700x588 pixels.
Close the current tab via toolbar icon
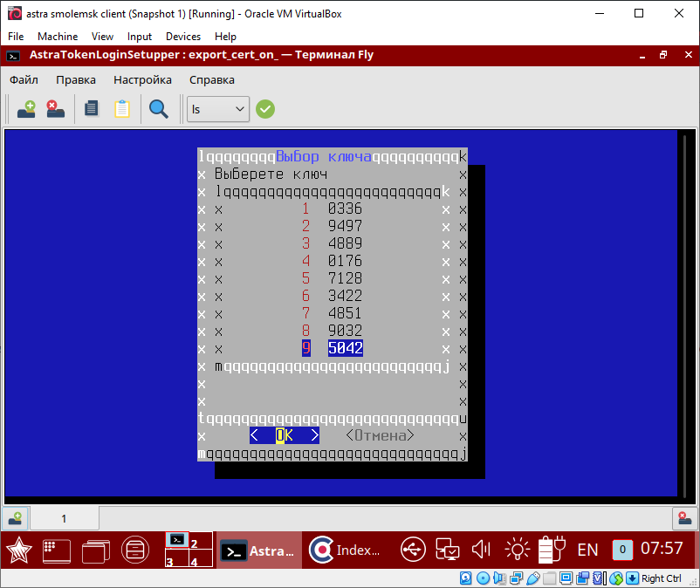click(55, 109)
